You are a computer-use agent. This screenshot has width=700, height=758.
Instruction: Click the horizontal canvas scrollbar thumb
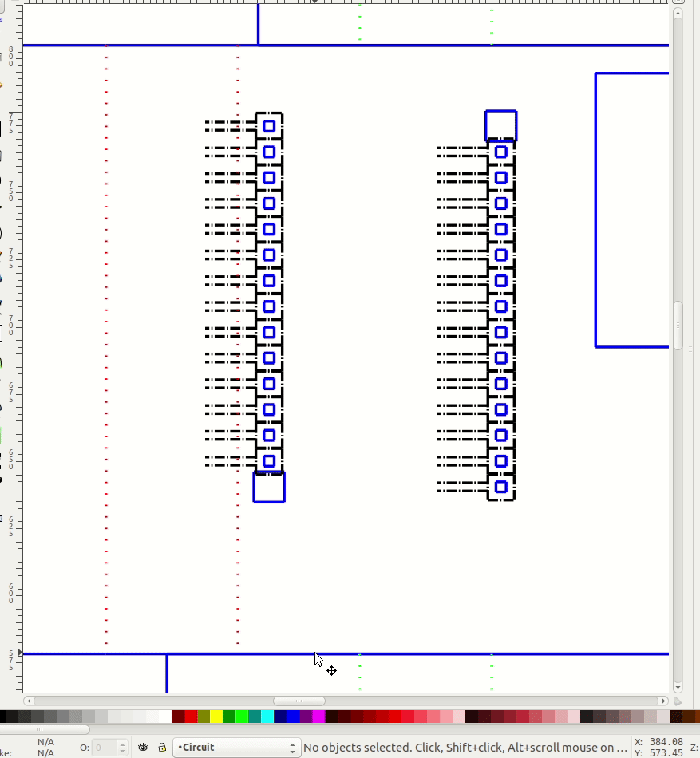[299, 701]
